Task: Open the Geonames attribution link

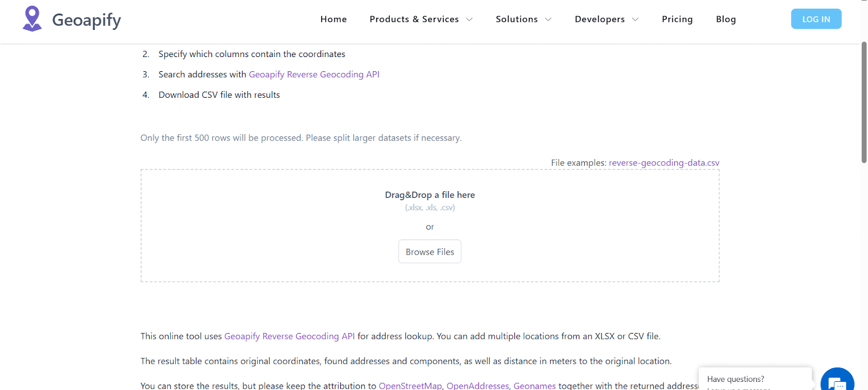Action: click(x=534, y=386)
